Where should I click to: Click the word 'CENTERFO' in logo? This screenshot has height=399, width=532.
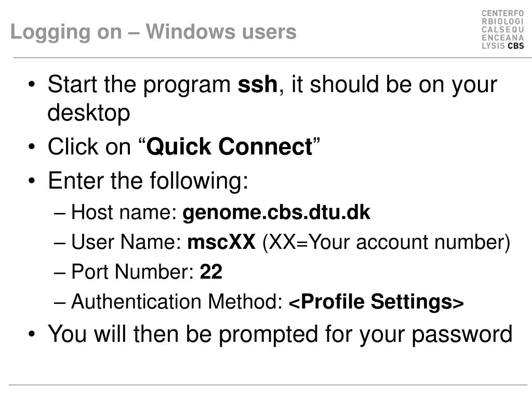tap(502, 14)
